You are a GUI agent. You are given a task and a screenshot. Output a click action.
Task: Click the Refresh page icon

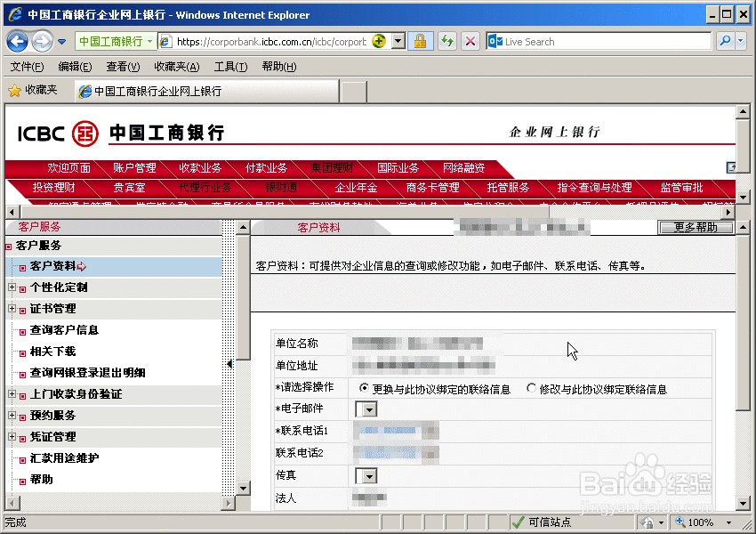[x=447, y=42]
